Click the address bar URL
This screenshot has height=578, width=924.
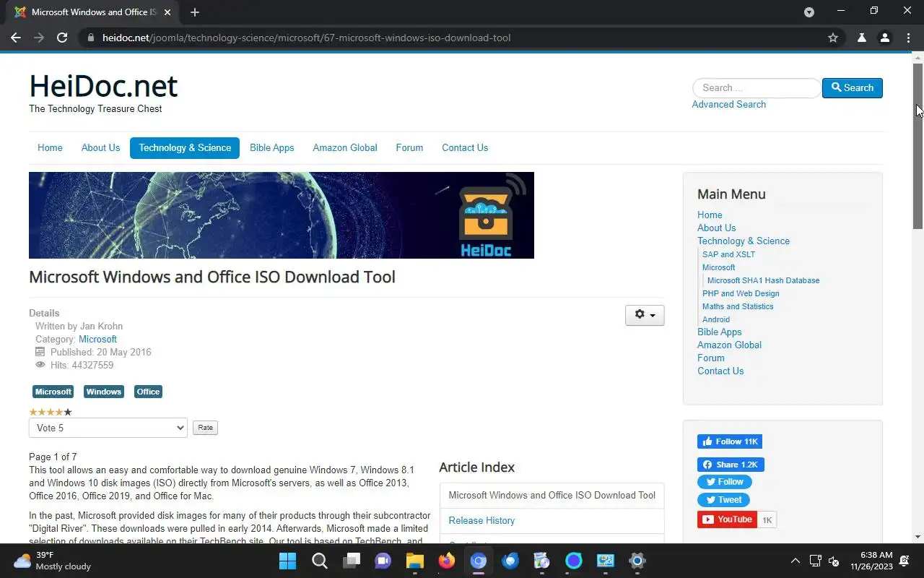[307, 38]
